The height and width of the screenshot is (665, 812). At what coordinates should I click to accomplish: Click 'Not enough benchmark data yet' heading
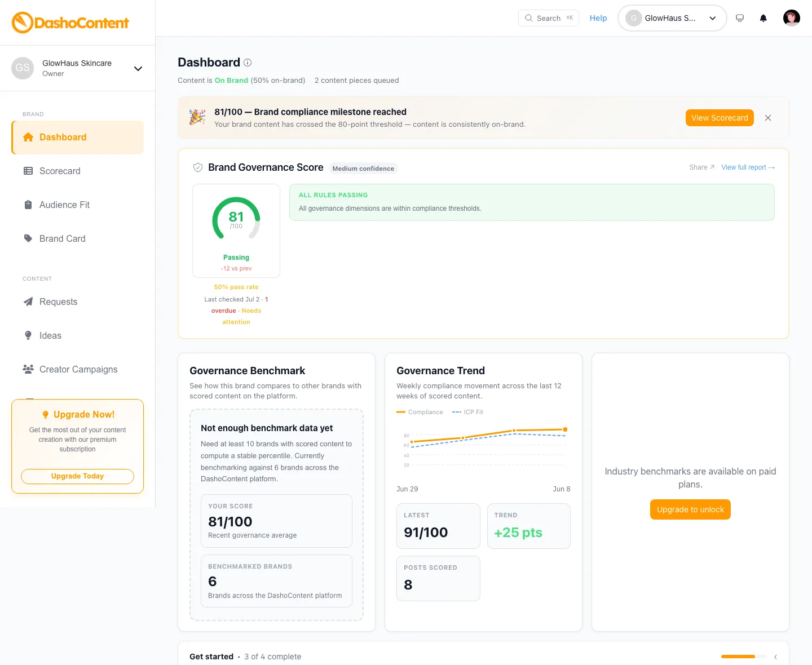267,428
